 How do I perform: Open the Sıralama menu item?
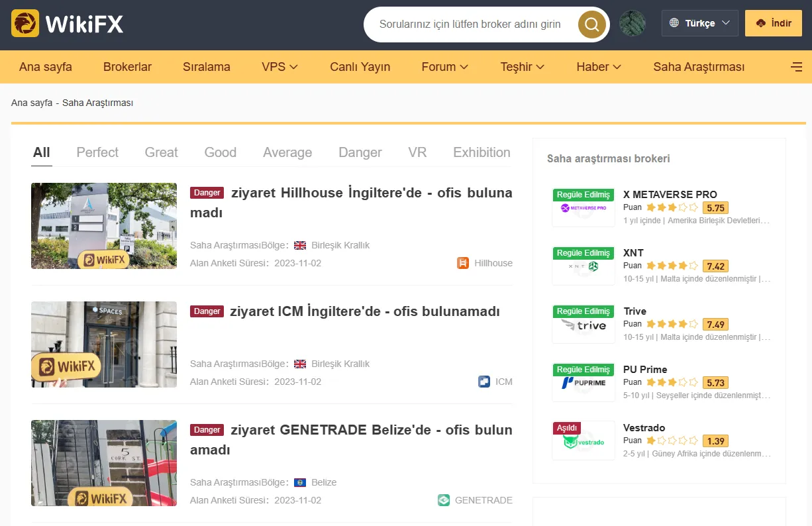[207, 67]
